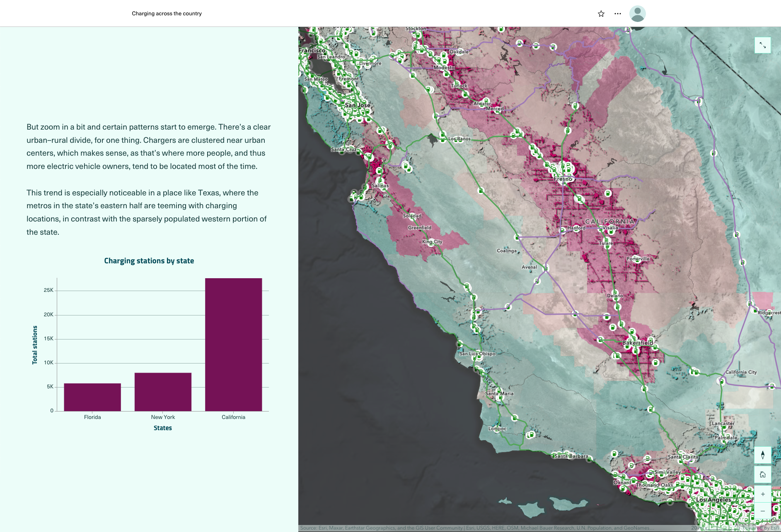Return the map to its home extent
The width and height of the screenshot is (781, 532).
pyautogui.click(x=762, y=474)
